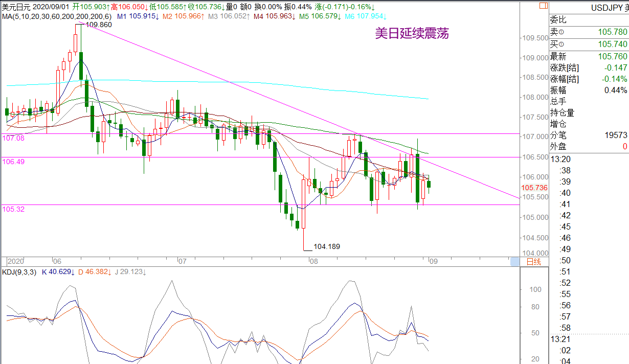Viewport: 629px width, 364px height.
Task: Click the 委比 row label
Action: pos(558,20)
